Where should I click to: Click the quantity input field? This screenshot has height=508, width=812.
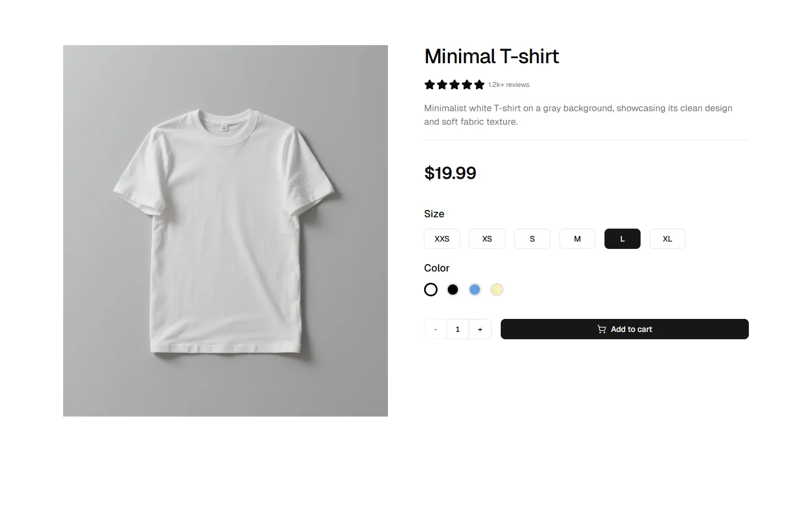click(457, 329)
